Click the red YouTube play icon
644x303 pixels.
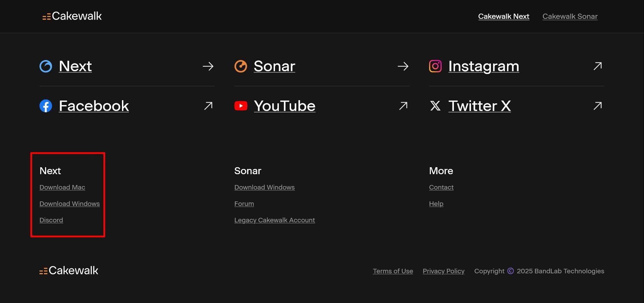[x=241, y=106]
